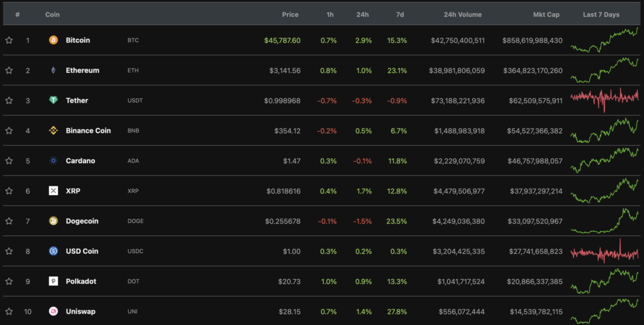Click the Tether logo icon
The width and height of the screenshot is (644, 325).
tap(53, 101)
